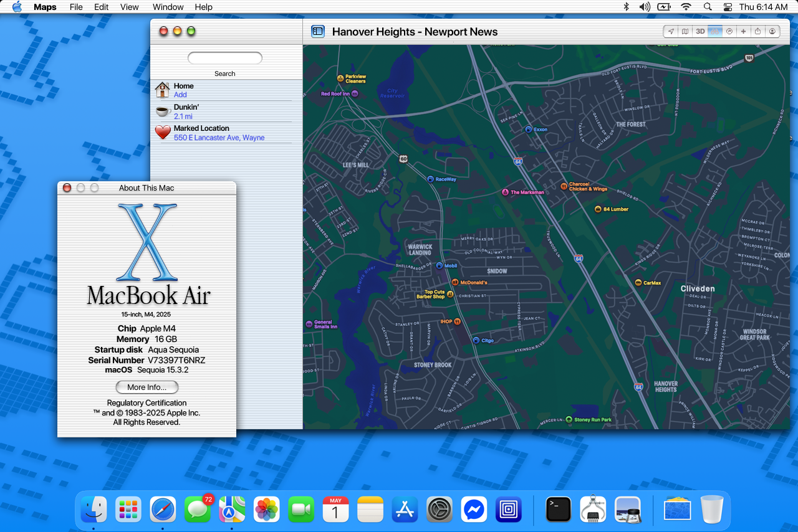Select the Mobil gas station pin
The width and height of the screenshot is (798, 532).
[x=440, y=266]
